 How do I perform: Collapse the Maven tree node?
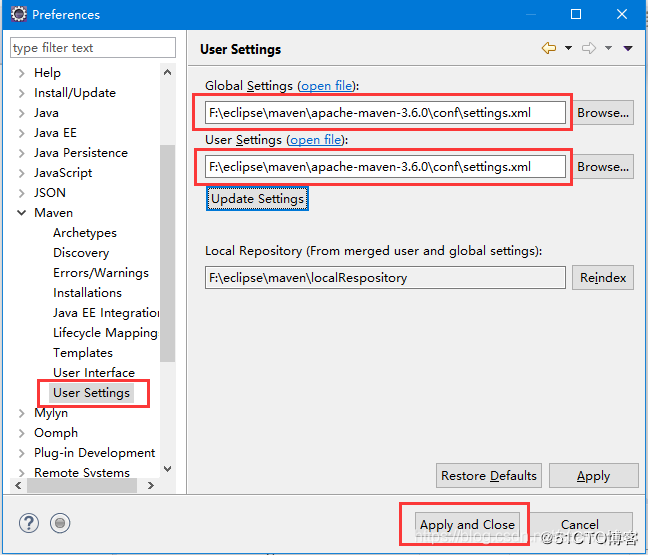tap(21, 213)
